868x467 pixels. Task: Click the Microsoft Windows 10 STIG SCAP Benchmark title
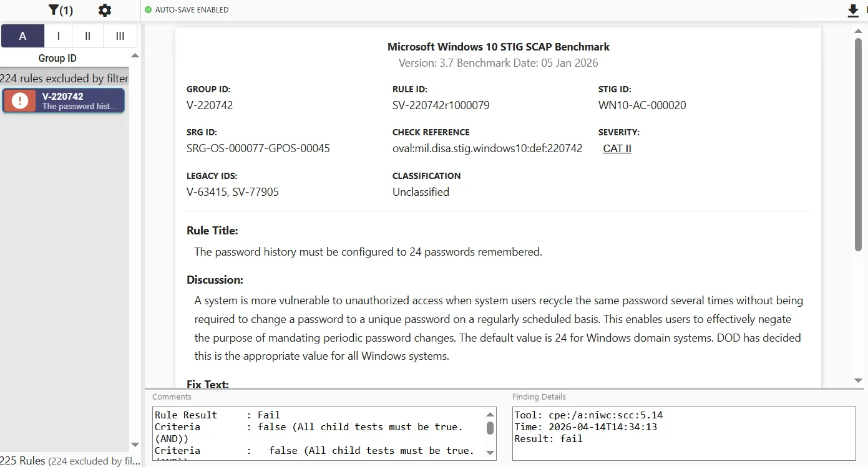[x=499, y=47]
